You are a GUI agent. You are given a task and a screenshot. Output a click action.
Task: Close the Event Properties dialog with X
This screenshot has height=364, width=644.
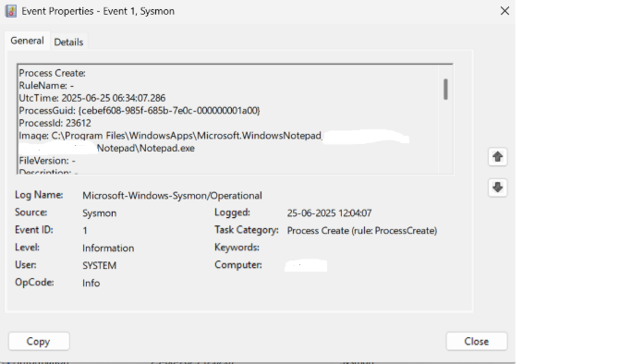pyautogui.click(x=504, y=11)
